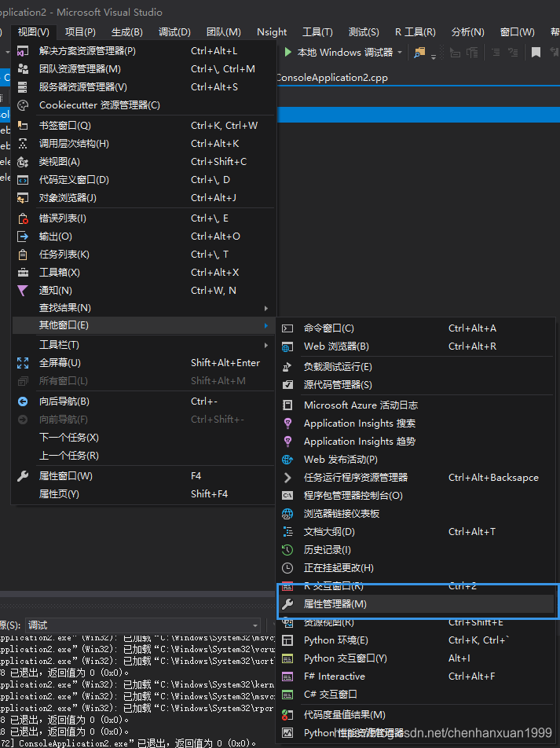This screenshot has height=748, width=560.
Task: Open the 窗口(W) menu
Action: tap(517, 32)
